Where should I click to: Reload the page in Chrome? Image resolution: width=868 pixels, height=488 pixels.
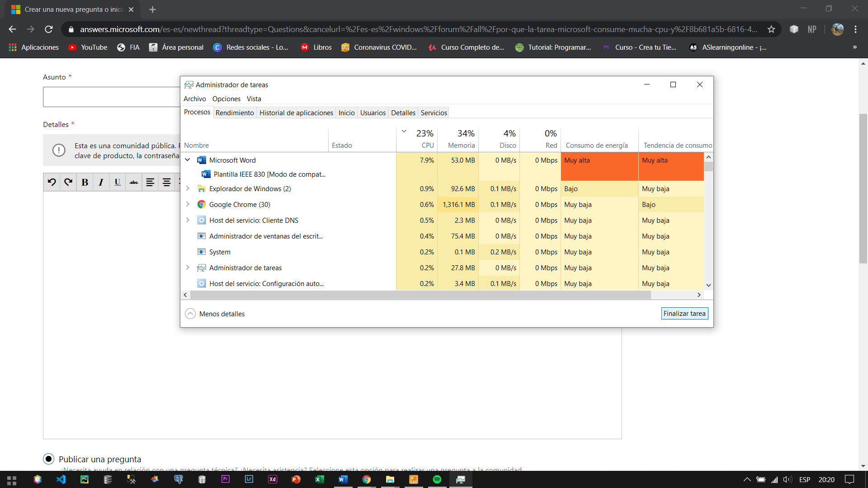coord(49,29)
